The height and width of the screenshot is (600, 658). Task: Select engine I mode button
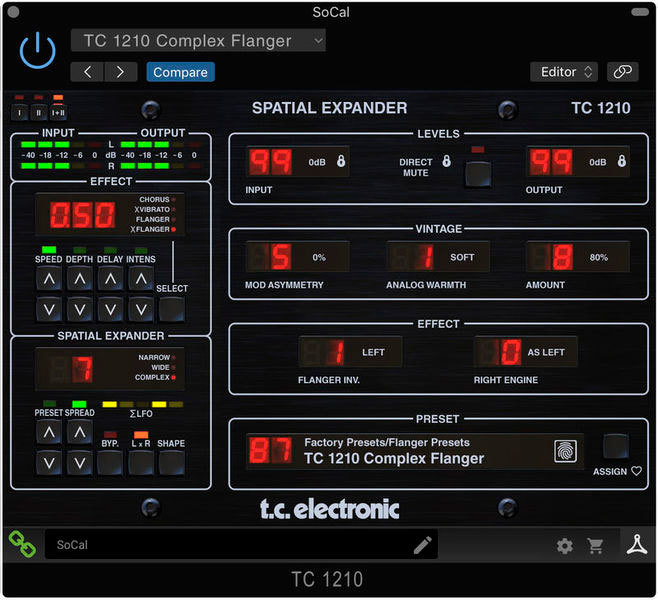click(x=20, y=108)
